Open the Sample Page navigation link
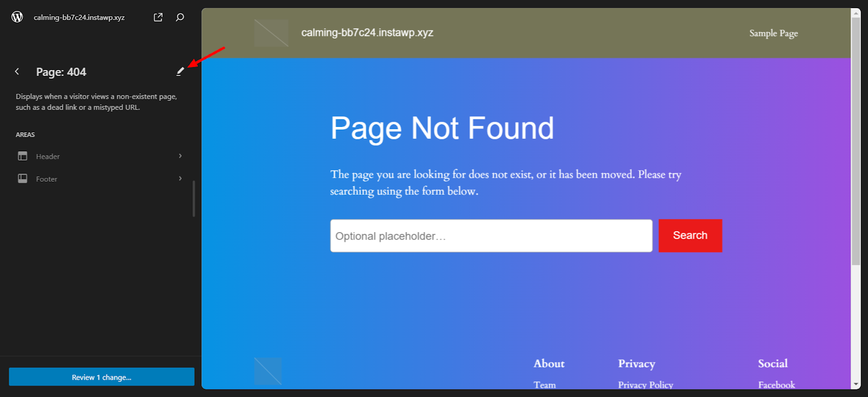Image resolution: width=868 pixels, height=397 pixels. tap(774, 33)
